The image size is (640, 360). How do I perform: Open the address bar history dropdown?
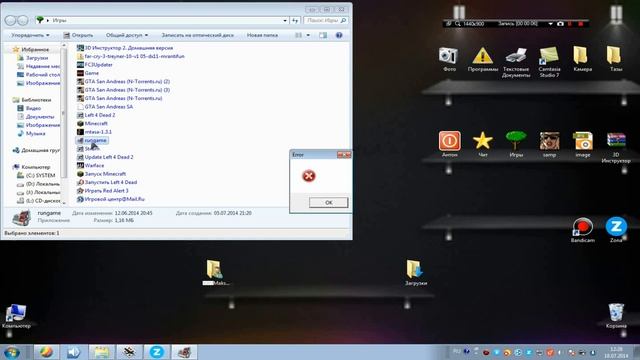[x=285, y=20]
